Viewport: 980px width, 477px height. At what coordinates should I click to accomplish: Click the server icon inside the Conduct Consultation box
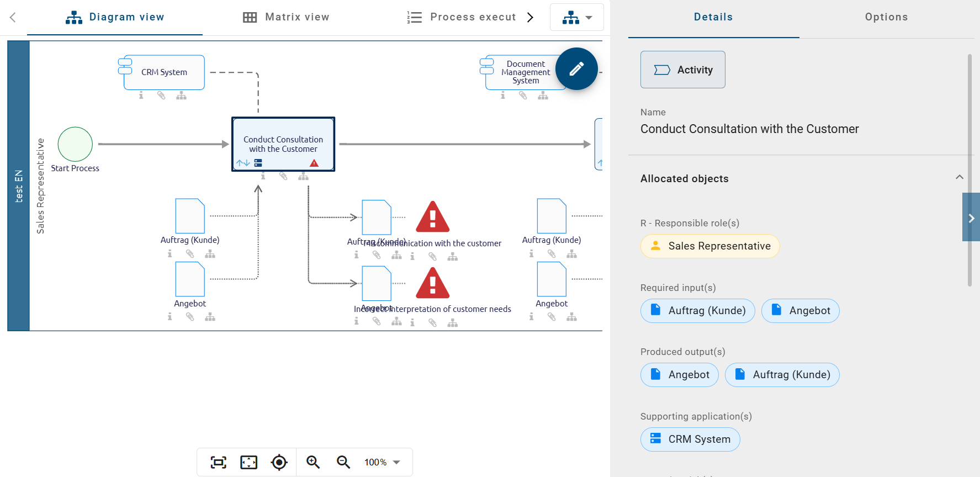(258, 163)
